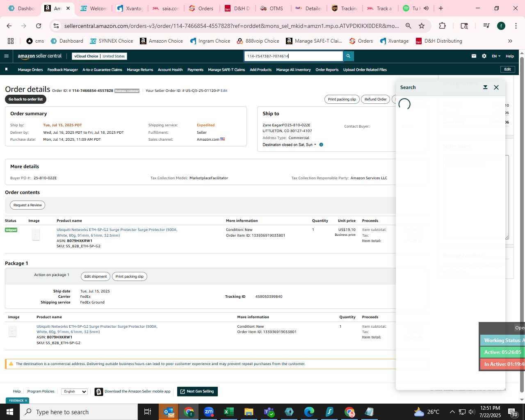The image size is (525, 420).
Task: Click the Windows Start button
Action: pyautogui.click(x=10, y=412)
